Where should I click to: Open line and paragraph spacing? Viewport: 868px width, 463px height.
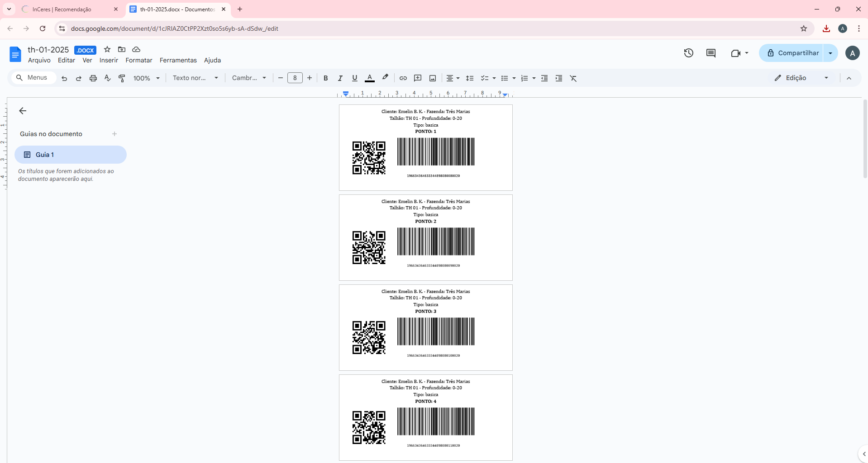(x=470, y=78)
